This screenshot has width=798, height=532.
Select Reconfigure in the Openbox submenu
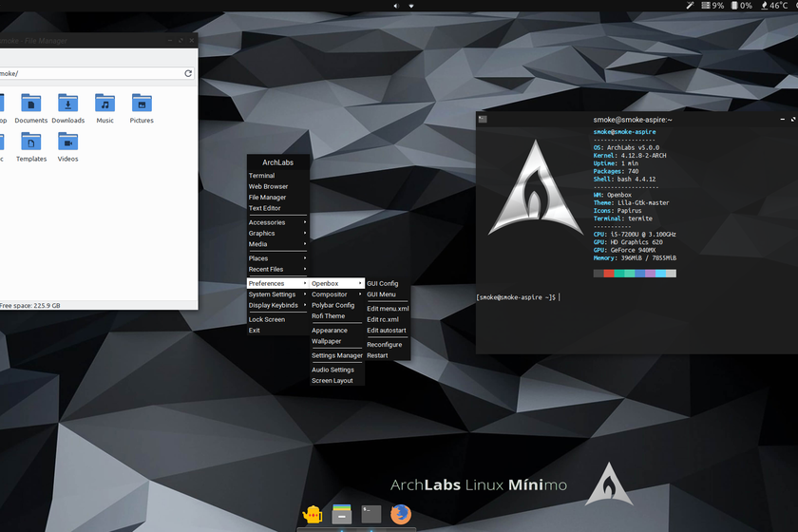tap(388, 345)
